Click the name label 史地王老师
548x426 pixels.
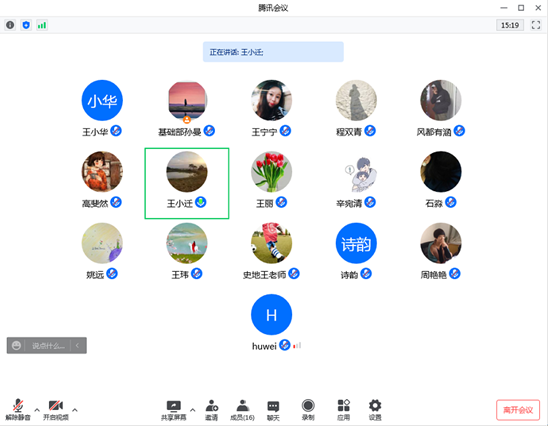(265, 275)
